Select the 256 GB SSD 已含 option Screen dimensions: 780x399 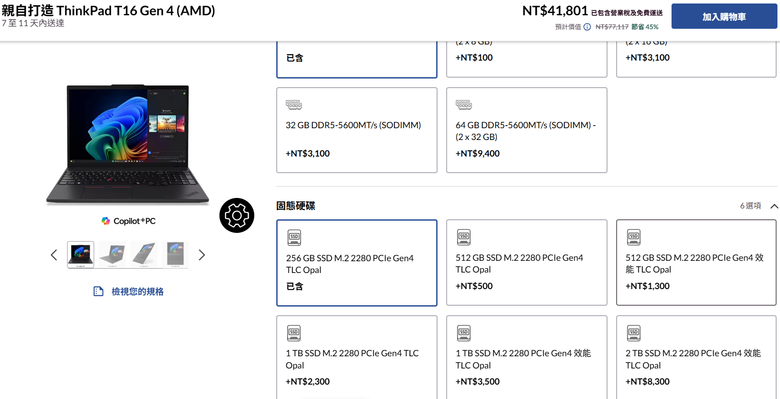tap(357, 263)
